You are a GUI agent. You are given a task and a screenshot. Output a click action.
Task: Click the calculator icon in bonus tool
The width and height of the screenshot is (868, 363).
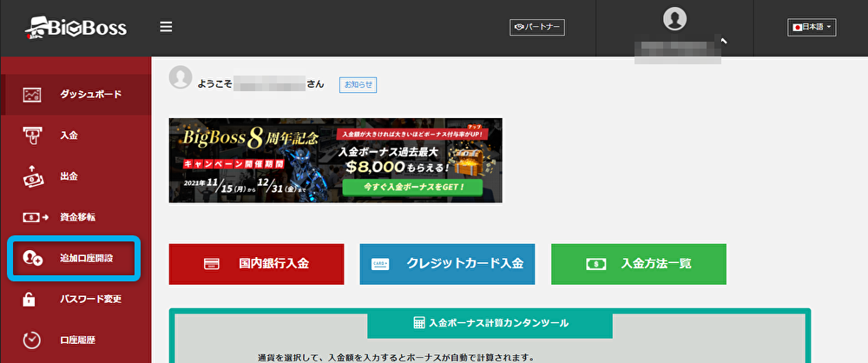419,322
